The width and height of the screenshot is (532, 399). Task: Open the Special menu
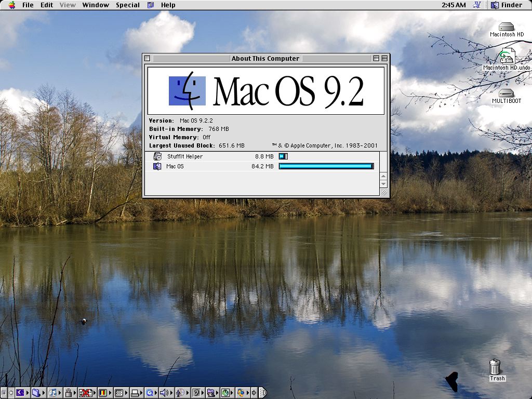tap(128, 5)
